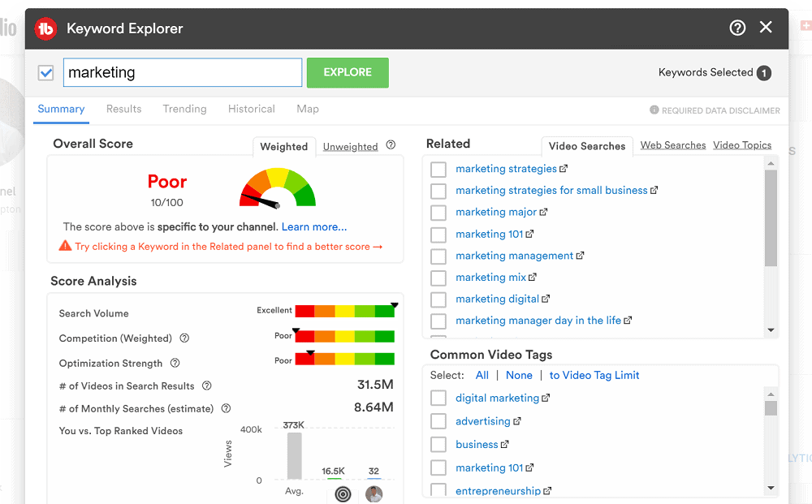Check marketing strategies for small business checkbox
This screenshot has width=812, height=504.
pos(438,191)
